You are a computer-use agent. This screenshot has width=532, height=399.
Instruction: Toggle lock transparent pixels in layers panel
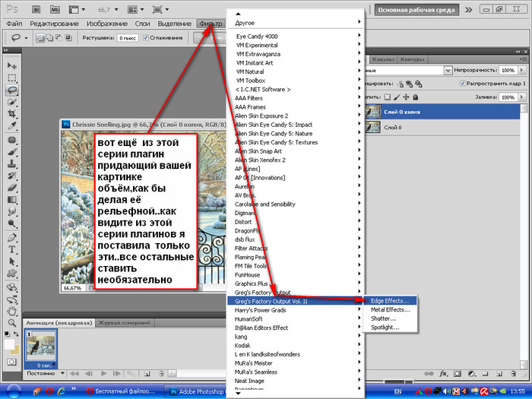pyautogui.click(x=387, y=97)
